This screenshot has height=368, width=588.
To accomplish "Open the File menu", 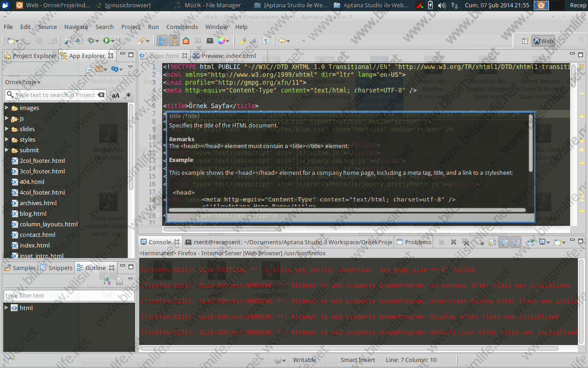I will click(8, 27).
